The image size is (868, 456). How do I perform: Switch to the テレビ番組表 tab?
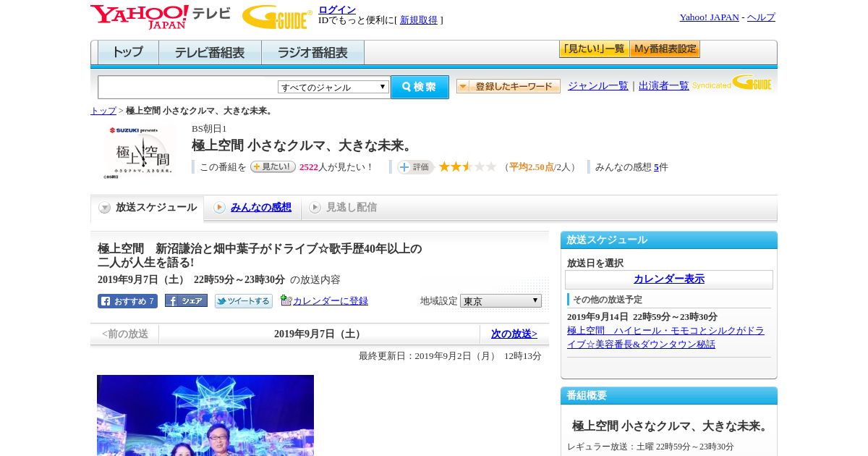click(210, 52)
